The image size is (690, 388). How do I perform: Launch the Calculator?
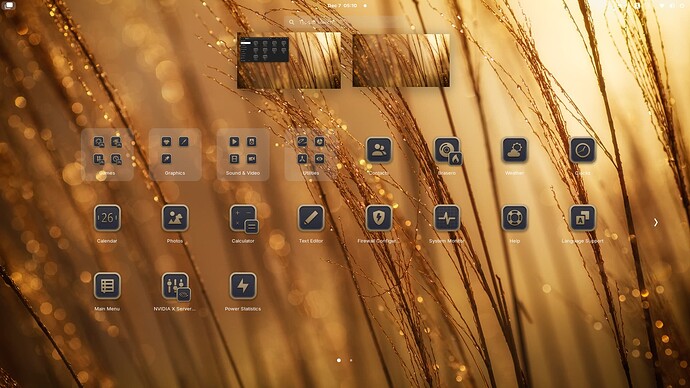[x=243, y=219]
